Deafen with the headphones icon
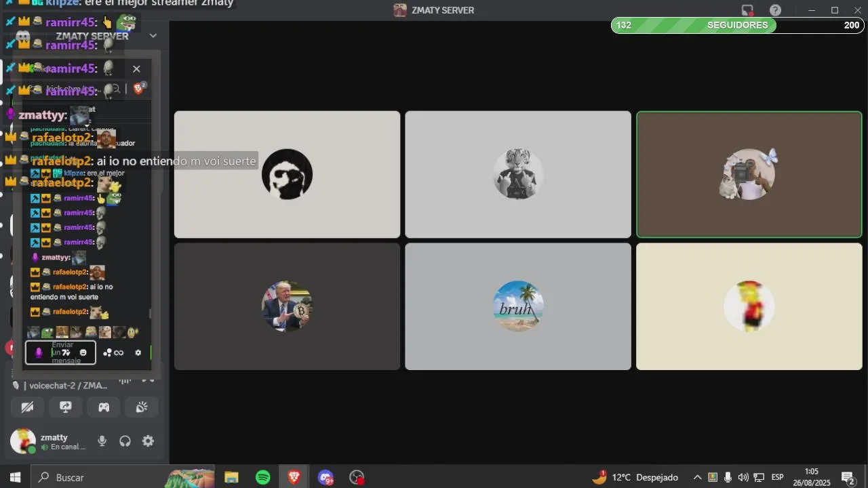This screenshot has height=488, width=868. pyautogui.click(x=125, y=441)
